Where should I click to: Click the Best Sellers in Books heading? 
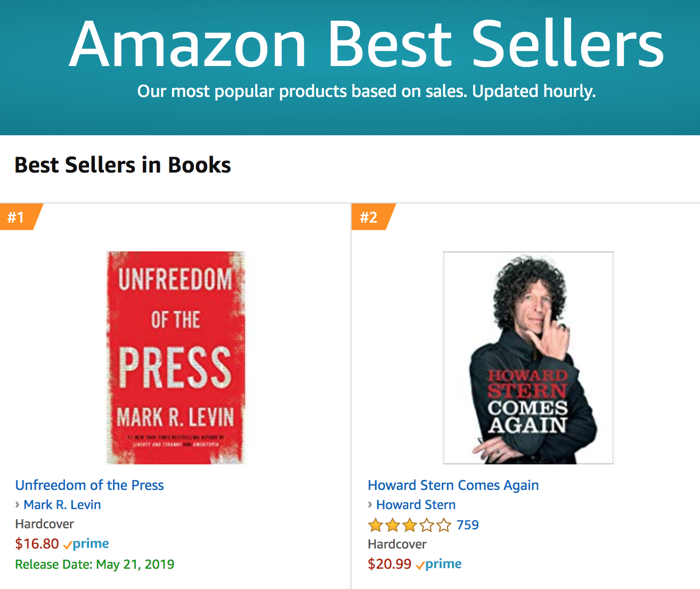pyautogui.click(x=123, y=165)
